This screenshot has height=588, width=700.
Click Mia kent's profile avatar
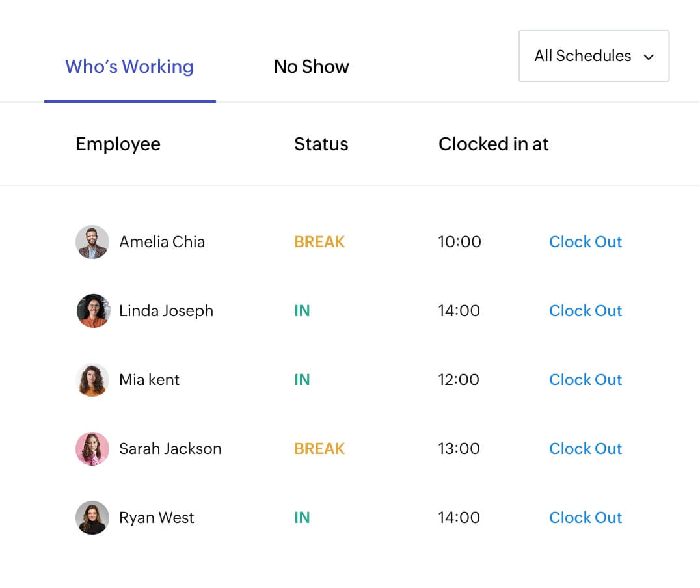point(92,380)
